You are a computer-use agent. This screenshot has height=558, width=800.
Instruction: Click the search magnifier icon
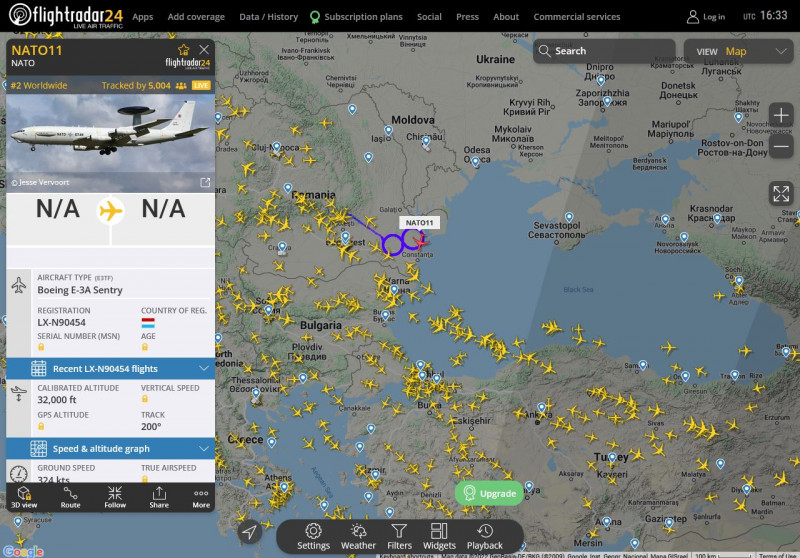coord(544,51)
